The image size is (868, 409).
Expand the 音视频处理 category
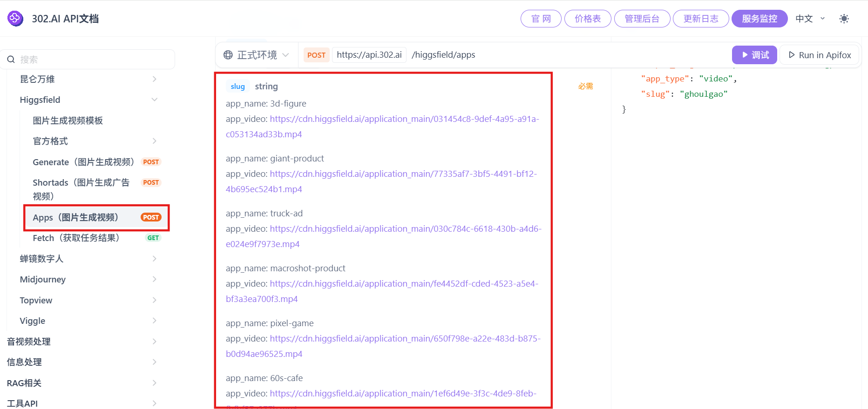[x=155, y=342]
